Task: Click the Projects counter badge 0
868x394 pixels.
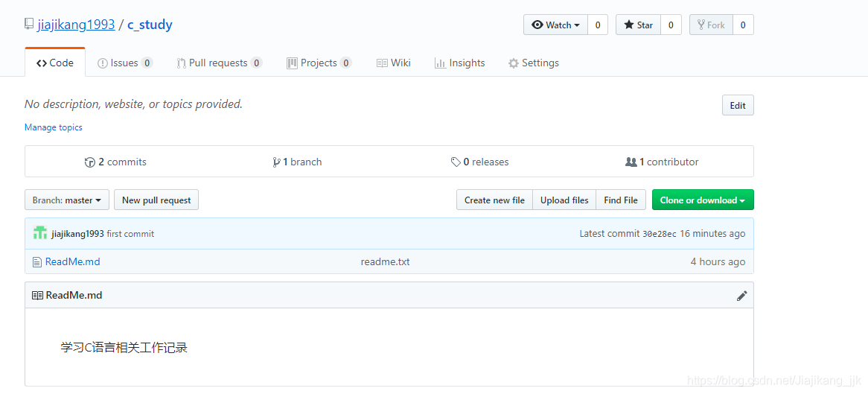Action: coord(345,63)
